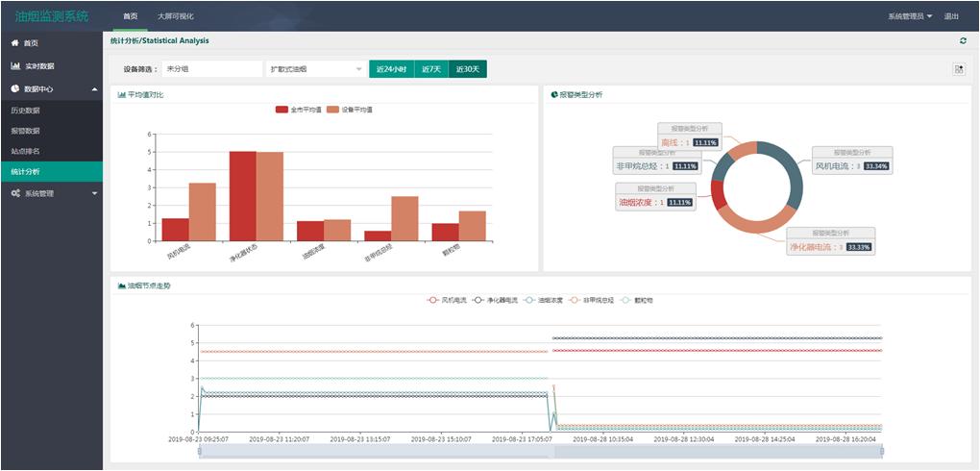Click the trend chart's time range zoom slider
This screenshot has width=980, height=471.
pos(540,451)
